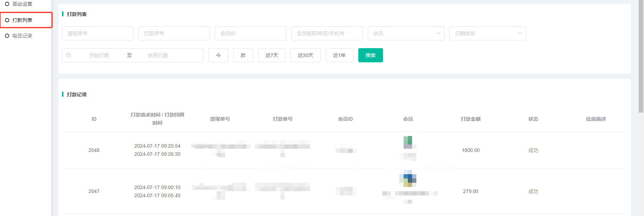Open the 状态 dropdown
The width and height of the screenshot is (644, 216).
click(x=406, y=33)
